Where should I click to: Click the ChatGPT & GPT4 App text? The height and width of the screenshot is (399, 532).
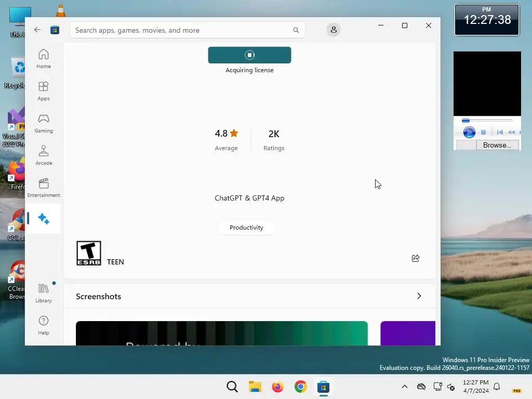click(x=249, y=198)
